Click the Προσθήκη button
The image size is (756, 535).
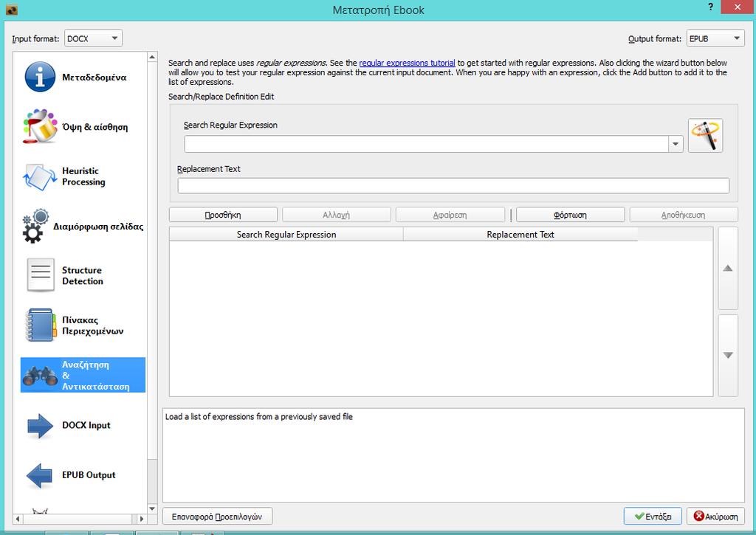[223, 215]
